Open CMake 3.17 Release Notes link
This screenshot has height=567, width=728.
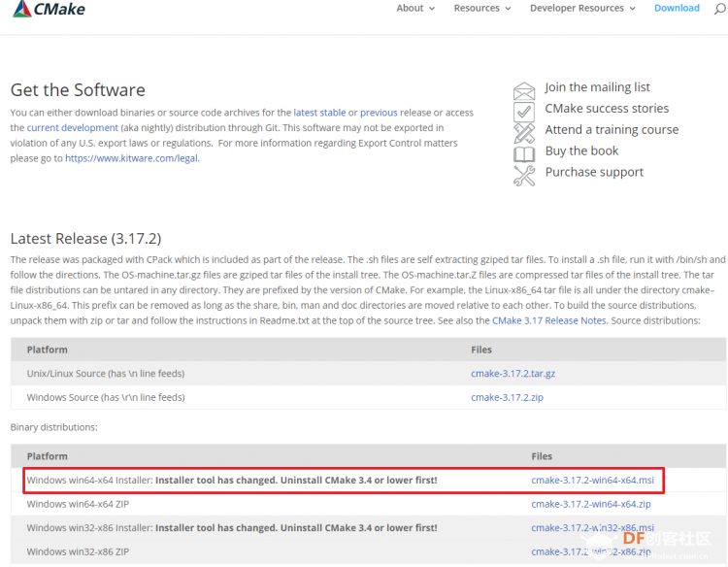(x=549, y=320)
